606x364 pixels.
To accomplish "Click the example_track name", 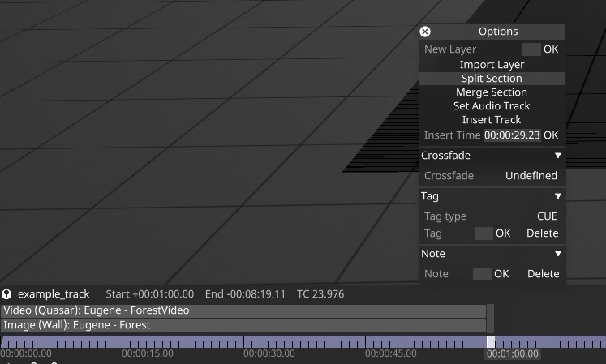I will [x=54, y=294].
